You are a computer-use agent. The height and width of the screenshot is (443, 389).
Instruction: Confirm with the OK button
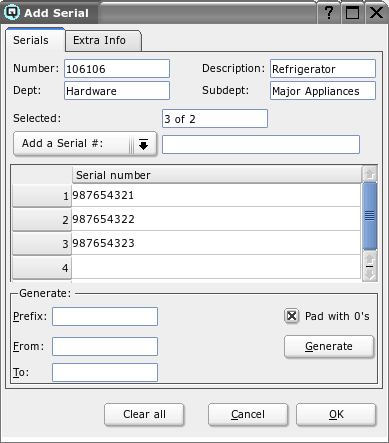pos(336,414)
